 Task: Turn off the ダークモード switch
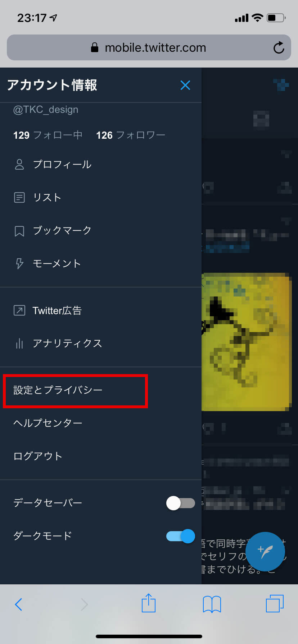(180, 536)
